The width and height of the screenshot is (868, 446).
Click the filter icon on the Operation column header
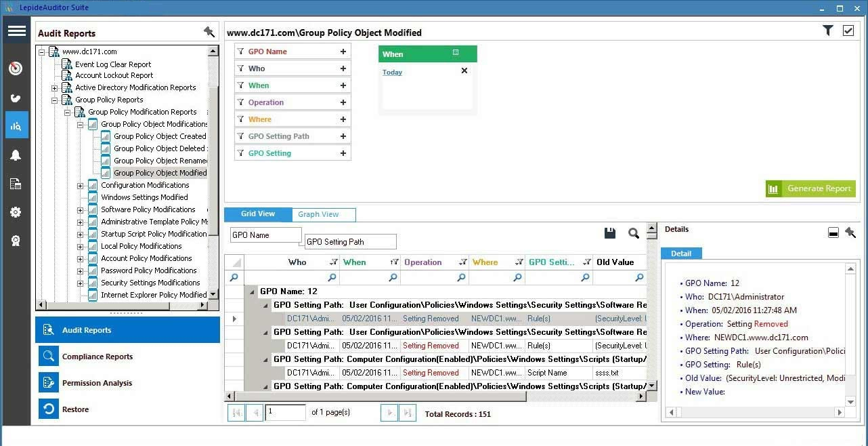[x=463, y=262]
